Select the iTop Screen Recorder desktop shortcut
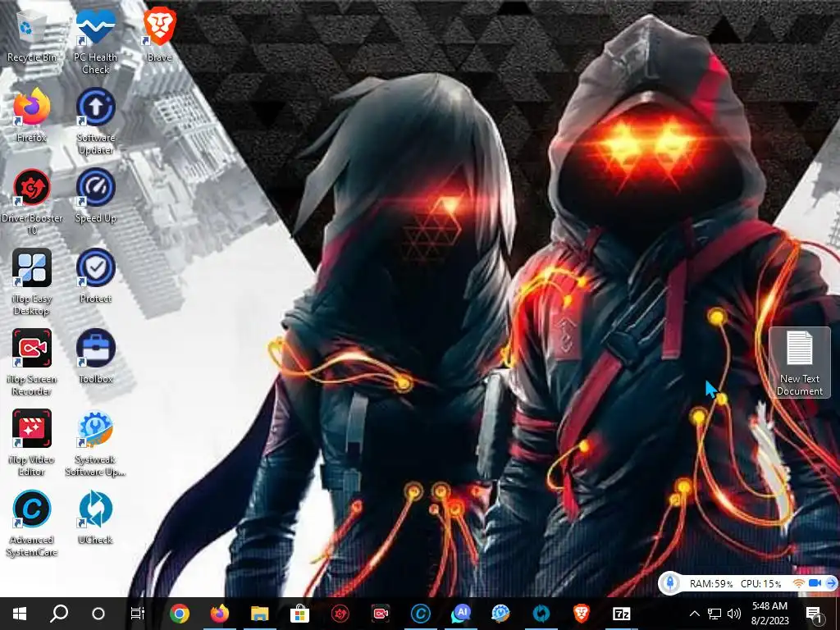 tap(32, 363)
